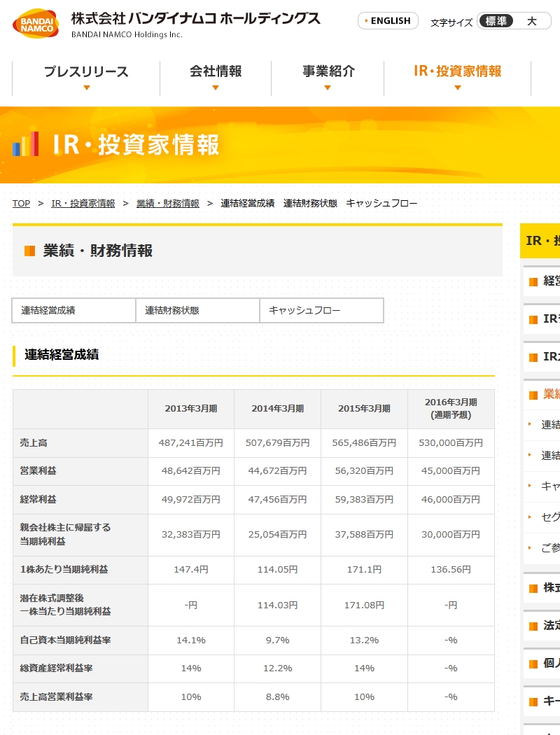Click the 48,642百万円 operating income value
Screen dimensions: 560x735
[191, 470]
